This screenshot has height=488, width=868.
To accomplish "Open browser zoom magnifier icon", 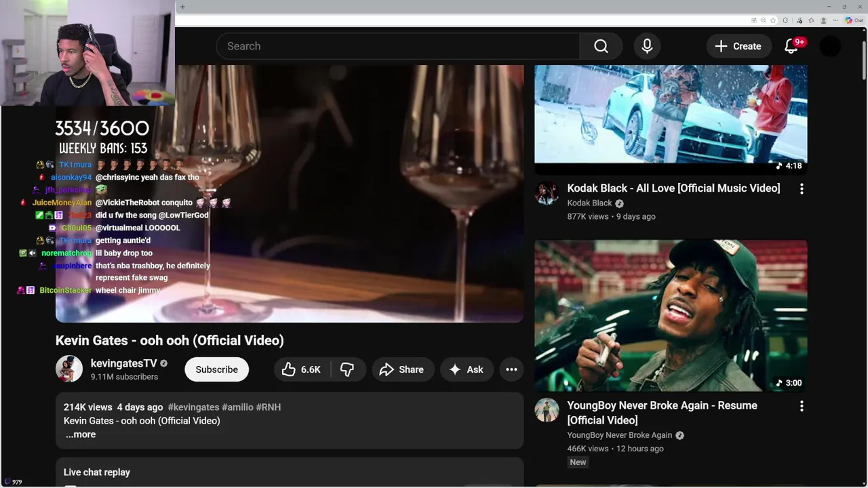I will pyautogui.click(x=763, y=20).
